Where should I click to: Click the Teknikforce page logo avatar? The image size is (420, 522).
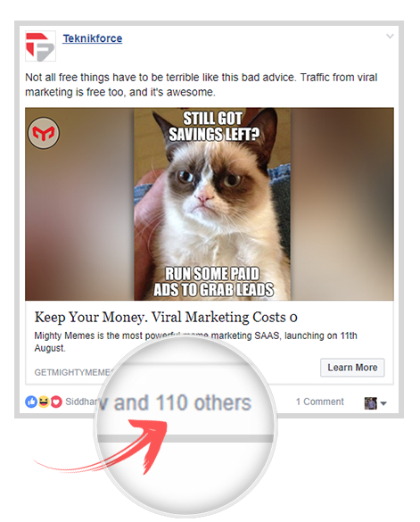pyautogui.click(x=41, y=46)
